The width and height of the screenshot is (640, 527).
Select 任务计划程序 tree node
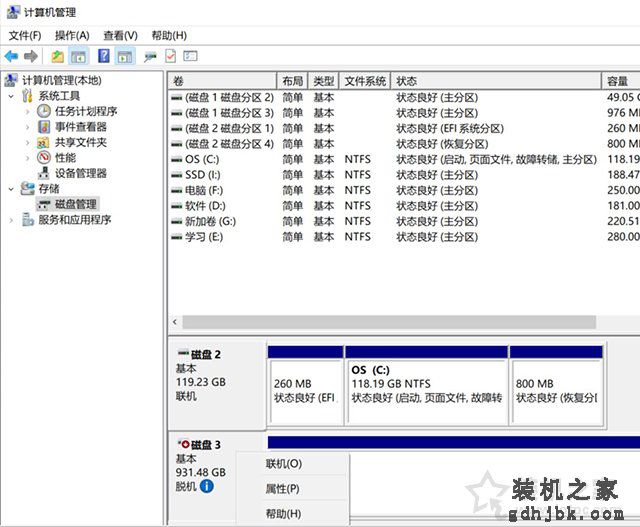86,111
